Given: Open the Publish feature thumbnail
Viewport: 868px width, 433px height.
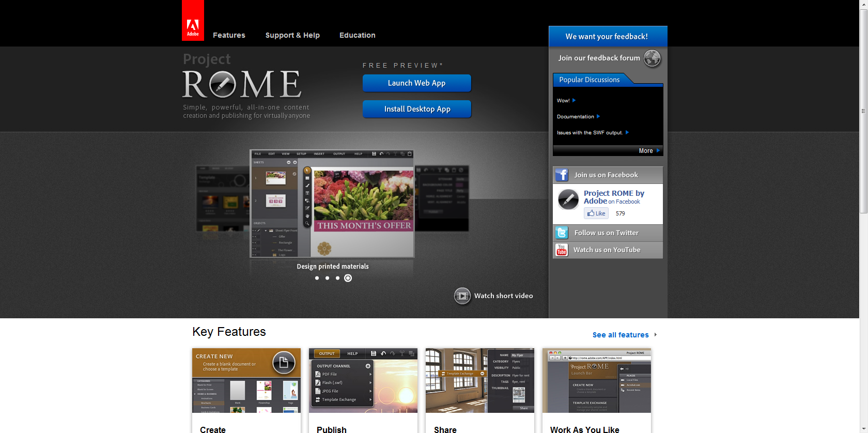Looking at the screenshot, I should pos(363,380).
